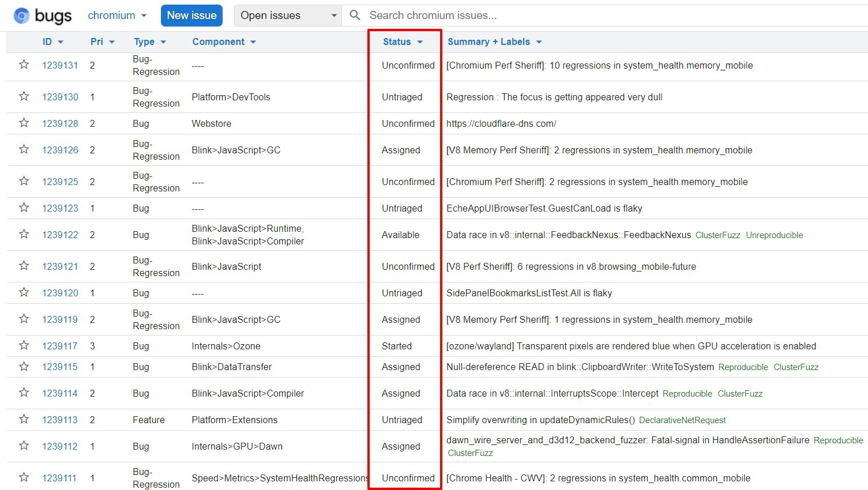Click star beside issue 1239128
This screenshot has width=868, height=490.
(24, 123)
